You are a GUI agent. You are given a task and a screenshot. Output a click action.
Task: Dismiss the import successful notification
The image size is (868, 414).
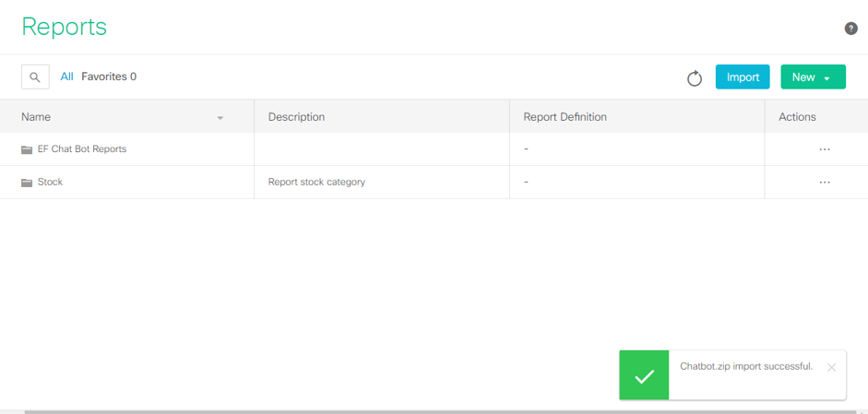831,367
